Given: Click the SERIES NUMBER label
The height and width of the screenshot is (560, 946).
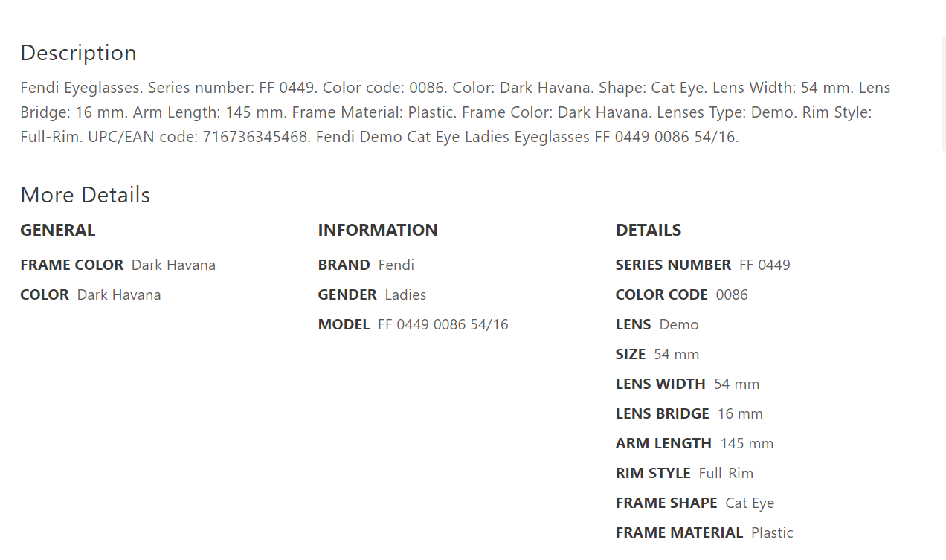Looking at the screenshot, I should [672, 265].
